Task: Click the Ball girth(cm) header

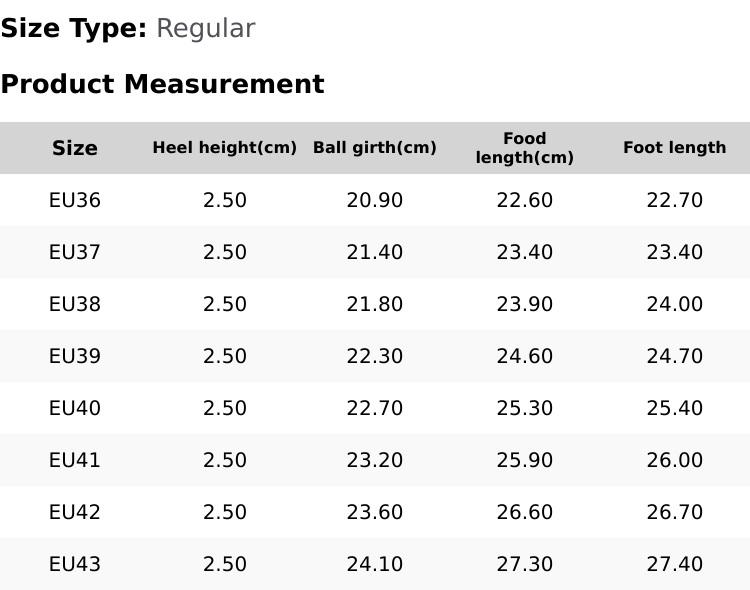Action: coord(375,148)
